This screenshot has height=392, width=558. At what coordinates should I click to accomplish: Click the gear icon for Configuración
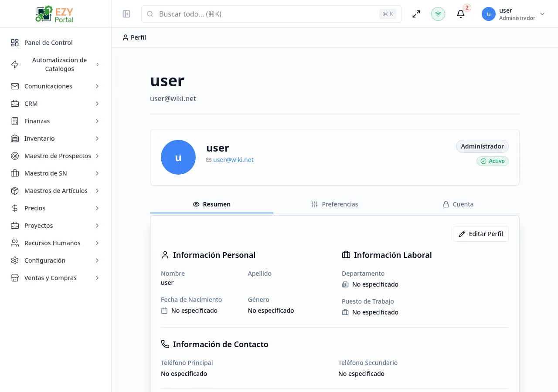point(15,260)
